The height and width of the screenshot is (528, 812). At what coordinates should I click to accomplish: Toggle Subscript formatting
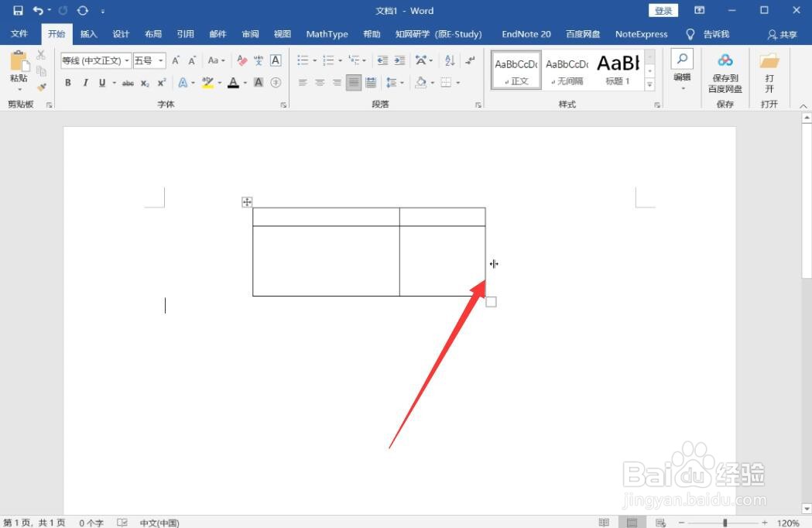145,82
